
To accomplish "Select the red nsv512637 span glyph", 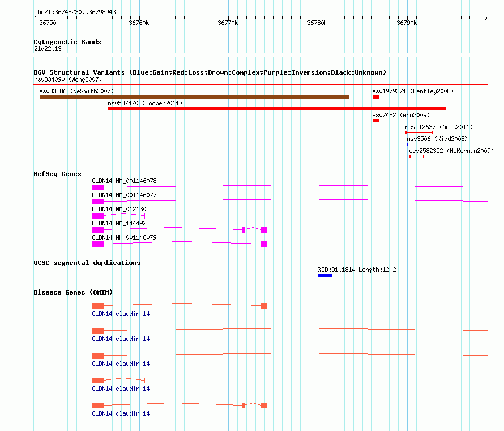I will pyautogui.click(x=419, y=133).
